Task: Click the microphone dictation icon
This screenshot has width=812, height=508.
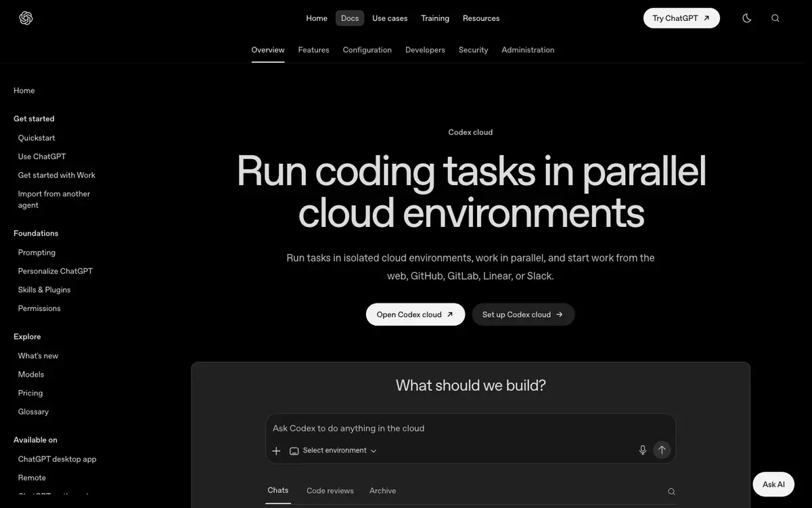Action: click(x=643, y=450)
